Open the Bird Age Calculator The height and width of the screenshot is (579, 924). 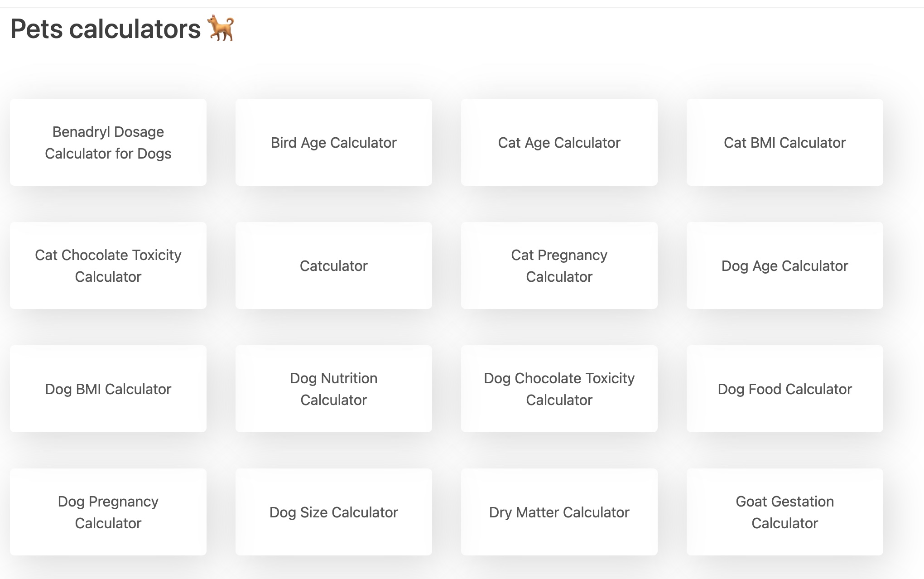333,143
